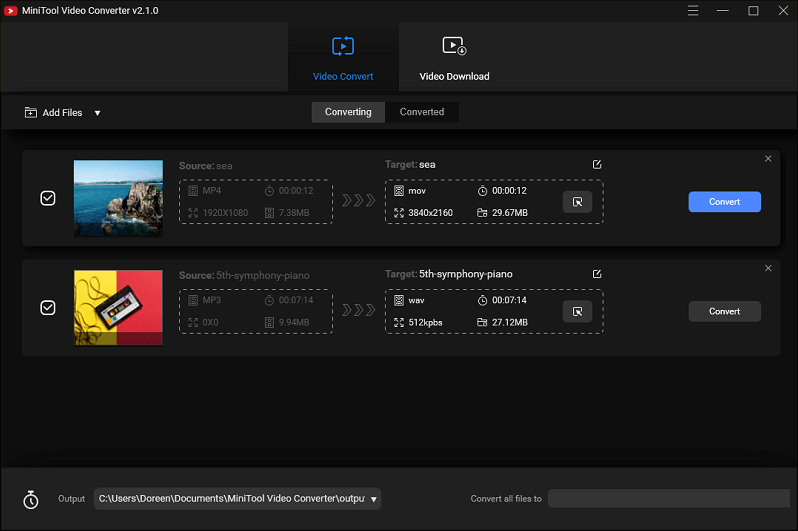Open target settings for 5th-symphony-piano

click(x=577, y=312)
